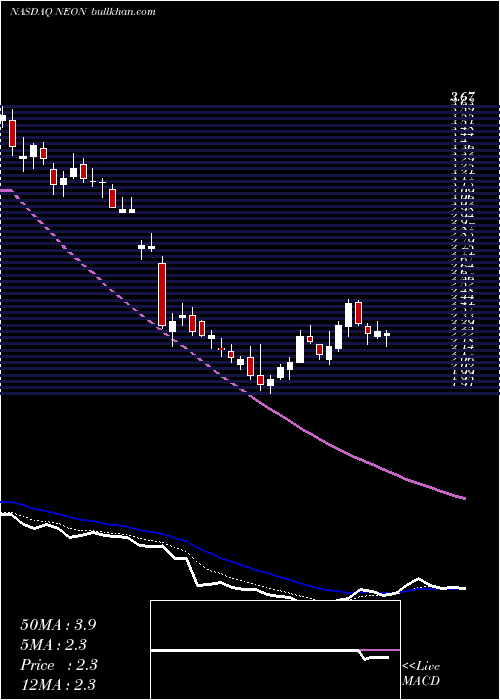500x700 pixels.
Task: Click the 12MA : 2.3 label
Action: [x=58, y=684]
